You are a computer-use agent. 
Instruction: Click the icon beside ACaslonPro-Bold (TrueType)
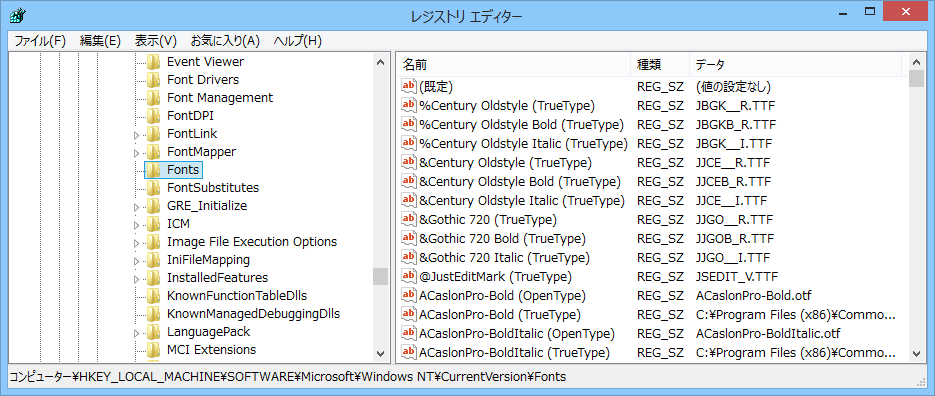(408, 314)
